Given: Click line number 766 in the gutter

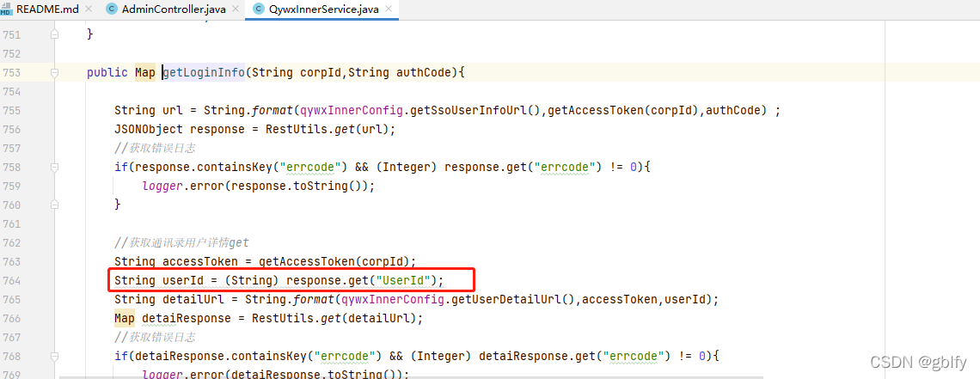Looking at the screenshot, I should pos(12,318).
